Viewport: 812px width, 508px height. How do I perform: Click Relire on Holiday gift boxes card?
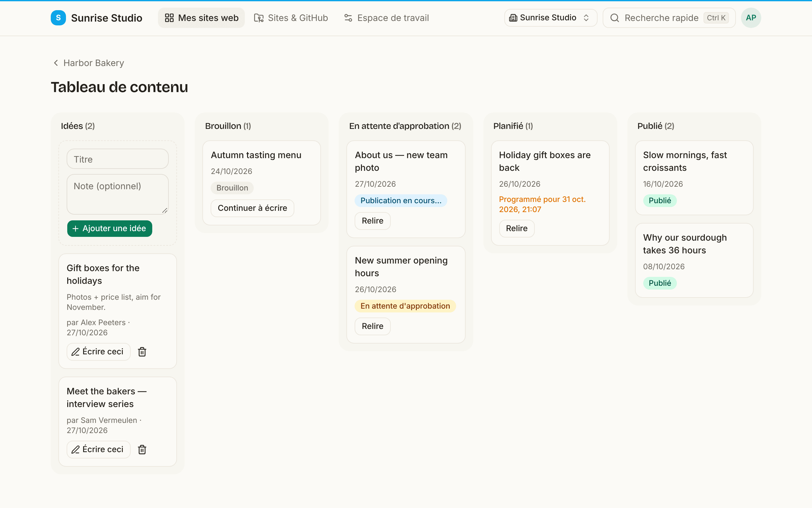click(517, 229)
